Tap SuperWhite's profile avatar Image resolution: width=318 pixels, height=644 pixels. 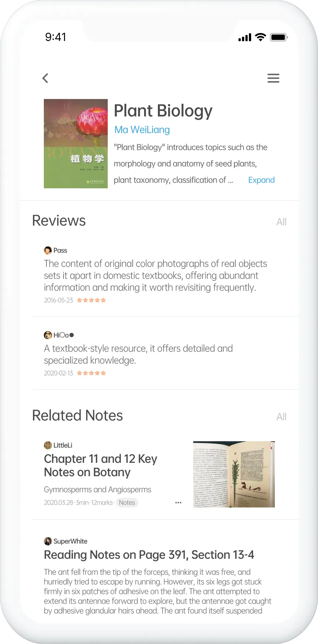[48, 541]
